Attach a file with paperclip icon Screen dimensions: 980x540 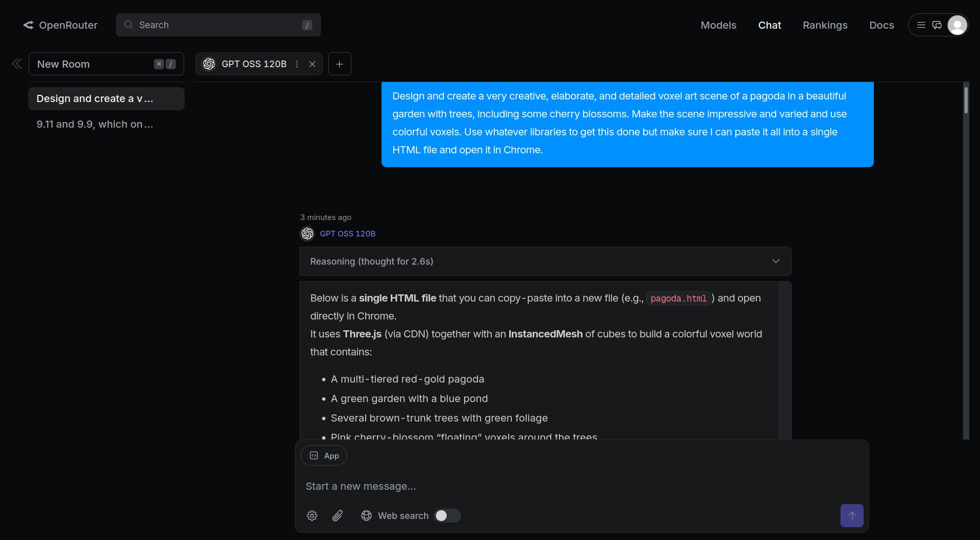(337, 516)
